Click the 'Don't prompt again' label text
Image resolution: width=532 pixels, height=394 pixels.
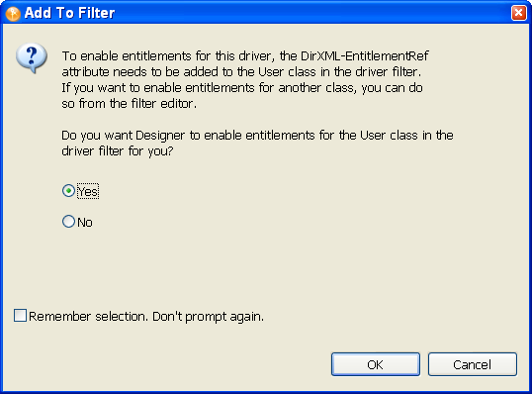[208, 317]
